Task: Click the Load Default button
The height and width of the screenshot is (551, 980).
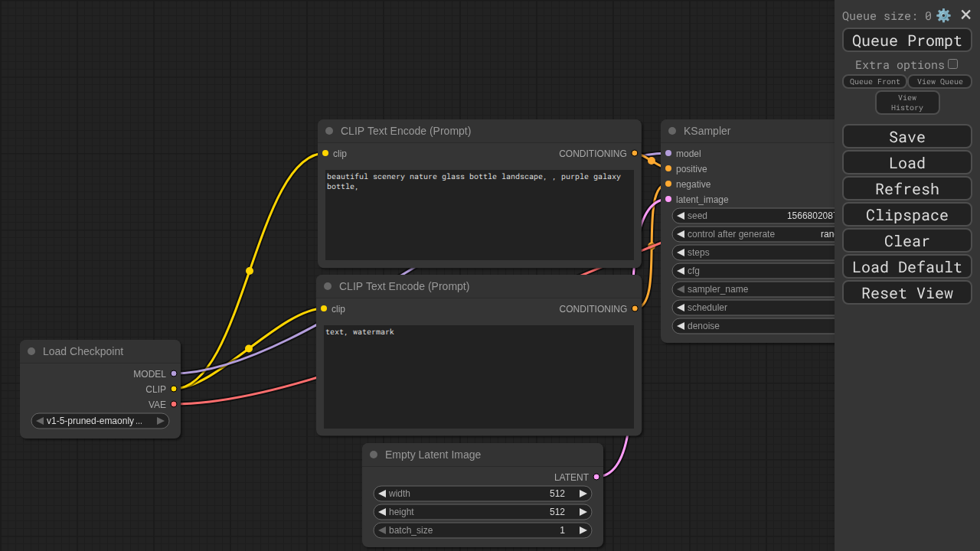Action: [x=907, y=267]
